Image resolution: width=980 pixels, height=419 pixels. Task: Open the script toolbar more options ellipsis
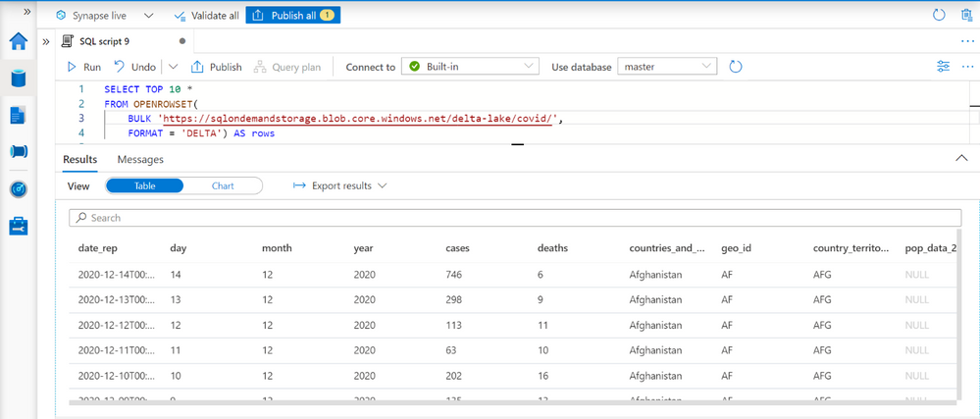tap(967, 67)
